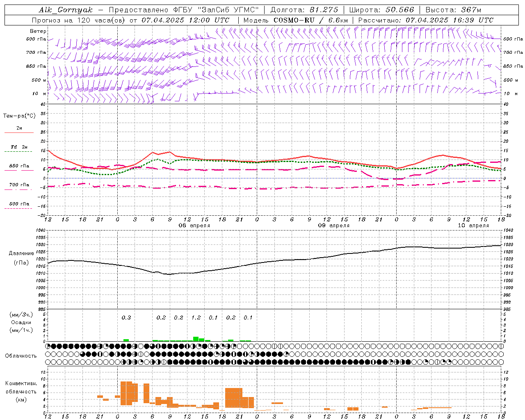Image resolution: width=525 pixels, height=420 pixels.
Task: Click the station name Alk_Gornyak in the header
Action: (x=66, y=10)
